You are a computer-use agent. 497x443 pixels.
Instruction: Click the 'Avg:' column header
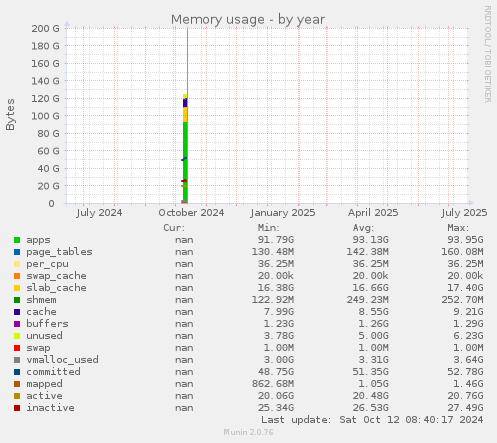[x=363, y=228]
